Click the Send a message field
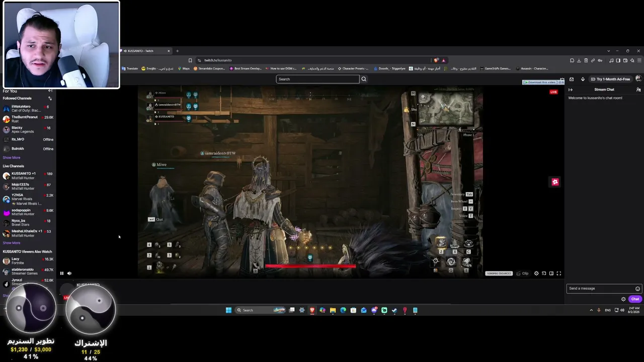The width and height of the screenshot is (644, 362). click(601, 289)
